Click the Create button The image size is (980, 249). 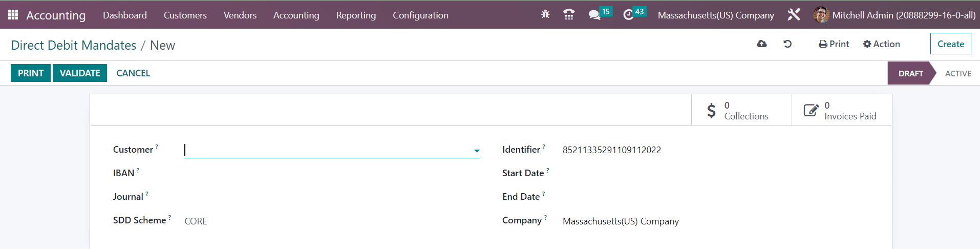coord(950,44)
